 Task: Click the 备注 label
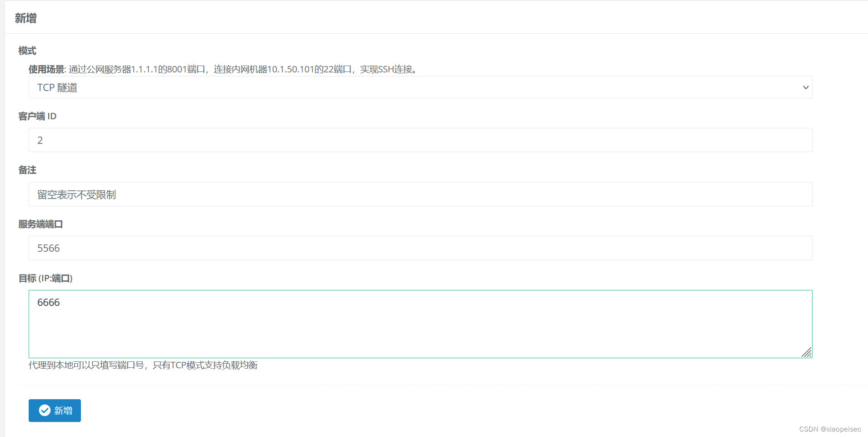27,170
